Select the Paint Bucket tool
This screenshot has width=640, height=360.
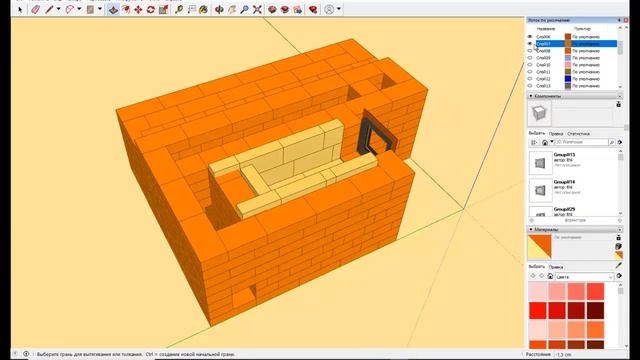tap(203, 9)
